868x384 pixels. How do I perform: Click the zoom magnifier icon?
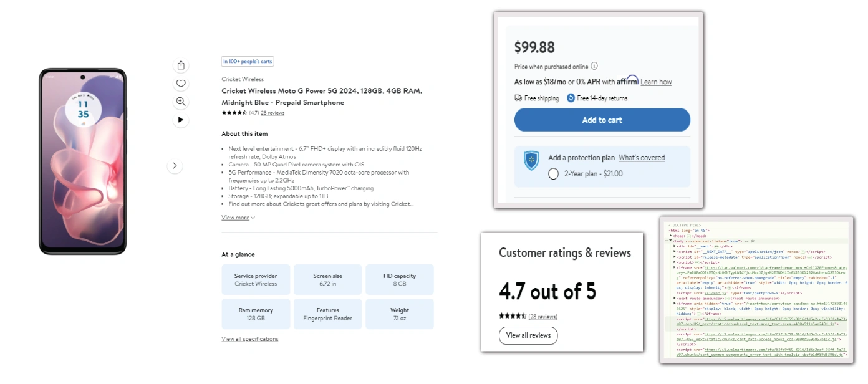(181, 102)
